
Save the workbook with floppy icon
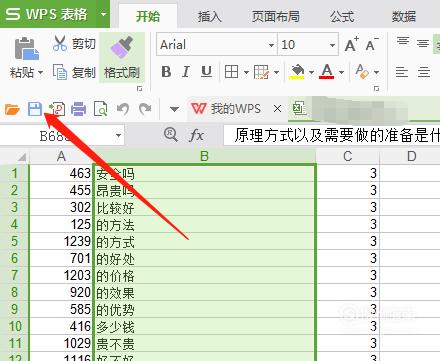click(35, 109)
